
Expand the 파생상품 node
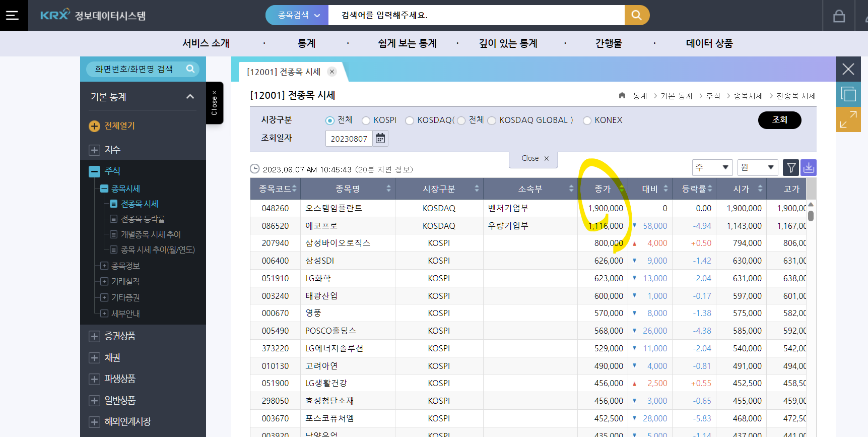[x=94, y=379]
